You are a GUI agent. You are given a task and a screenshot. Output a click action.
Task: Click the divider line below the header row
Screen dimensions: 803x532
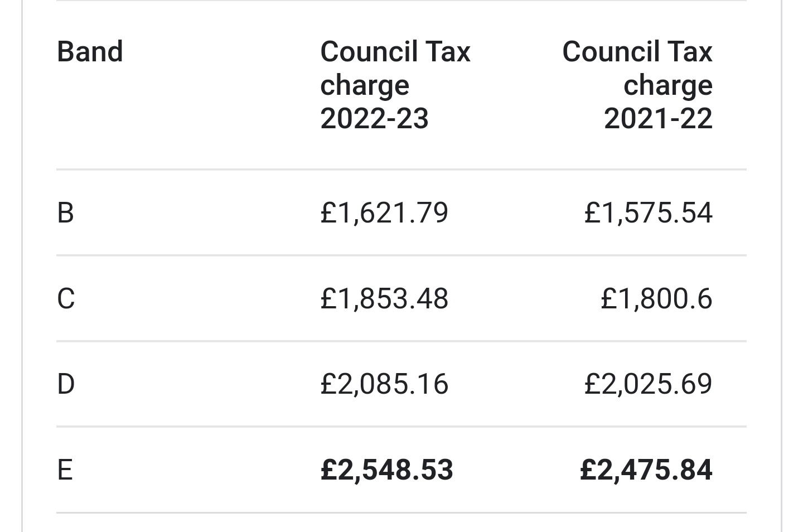[x=401, y=170]
